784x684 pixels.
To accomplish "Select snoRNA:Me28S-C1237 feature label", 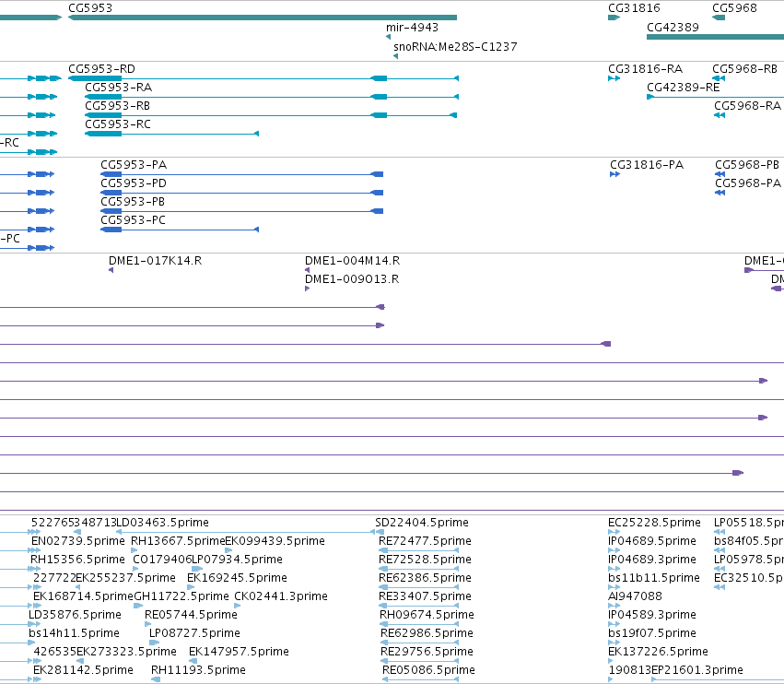I will [x=455, y=46].
